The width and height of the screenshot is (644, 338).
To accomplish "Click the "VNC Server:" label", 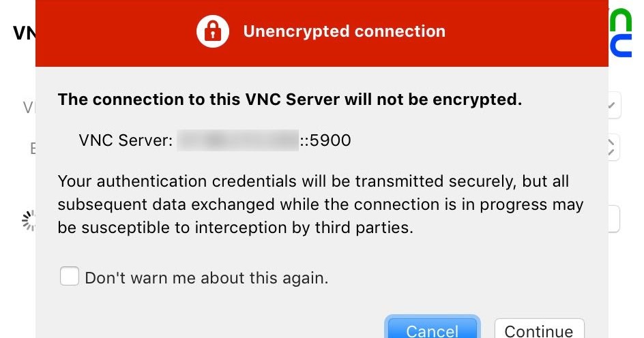I will coord(126,140).
